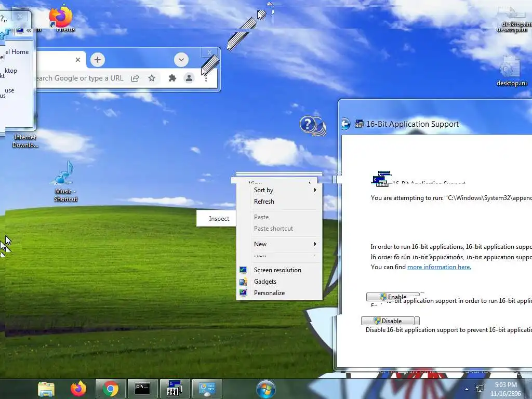The width and height of the screenshot is (532, 399).
Task: Open the middle desktop.ini file icon
Action: (x=511, y=71)
